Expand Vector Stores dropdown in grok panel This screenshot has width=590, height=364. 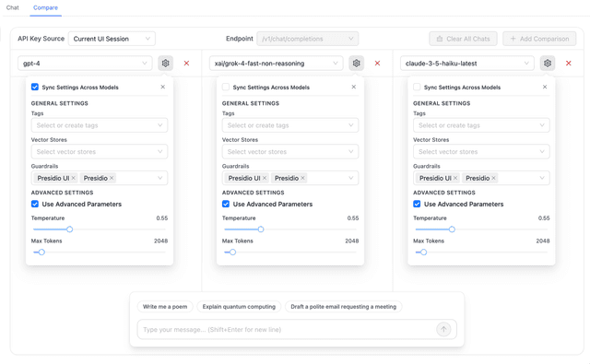[290, 151]
